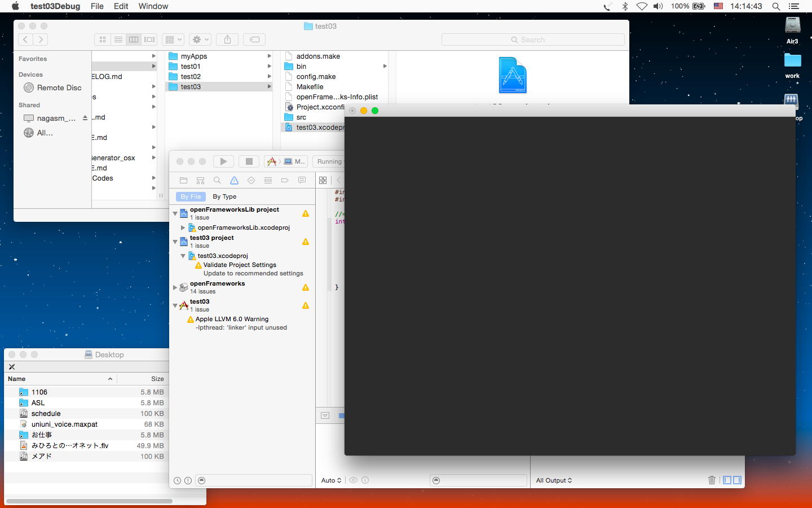Screen dimensions: 812x508
Task: Click the print description info icon
Action: coord(365,480)
